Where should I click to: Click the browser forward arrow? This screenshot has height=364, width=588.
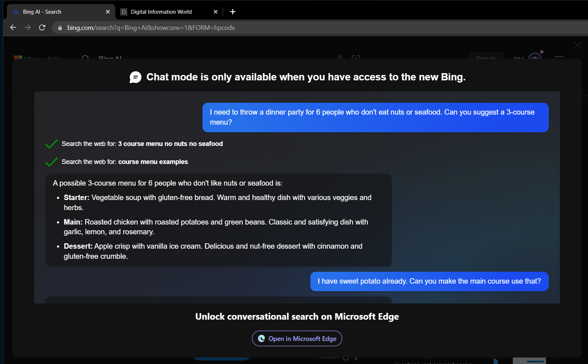pyautogui.click(x=28, y=28)
